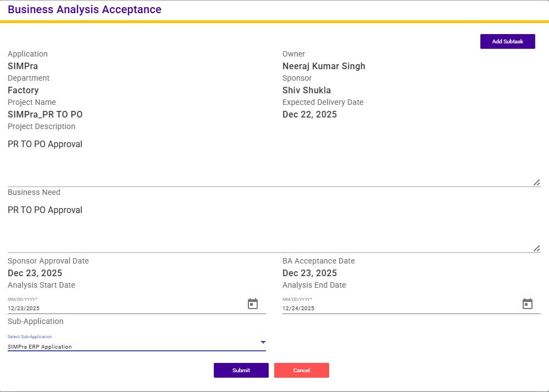Screen dimensions: 549x392
Task: Click the Business Need resize handle
Action: click(536, 248)
